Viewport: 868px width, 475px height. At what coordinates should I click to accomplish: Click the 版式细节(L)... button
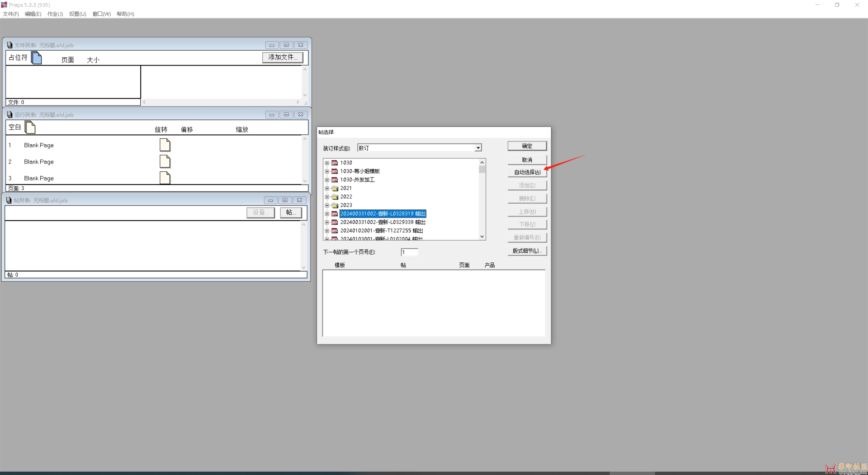coord(527,251)
